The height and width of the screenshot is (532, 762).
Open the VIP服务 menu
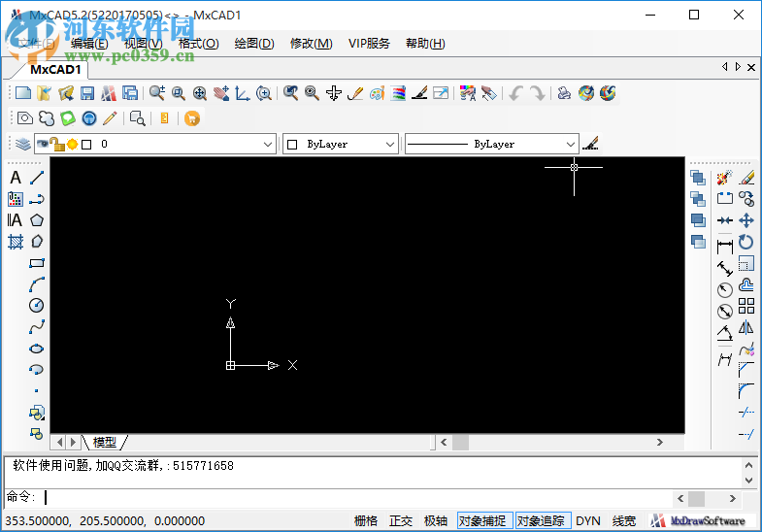coord(369,44)
